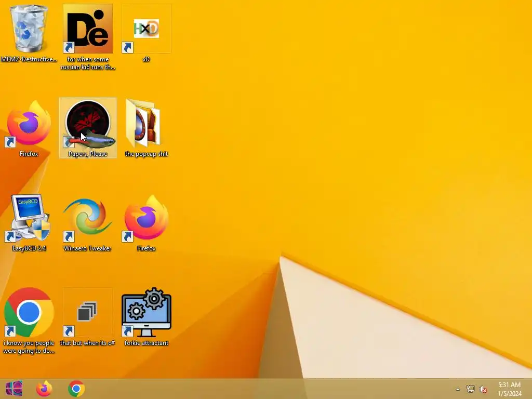Click the 'forkie attractant' label text
Image resolution: width=532 pixels, height=399 pixels.
click(146, 343)
